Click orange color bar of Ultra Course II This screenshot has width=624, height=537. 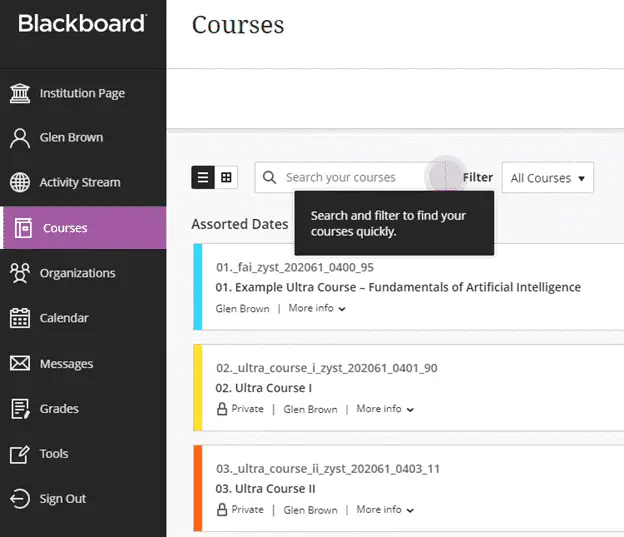(x=198, y=488)
